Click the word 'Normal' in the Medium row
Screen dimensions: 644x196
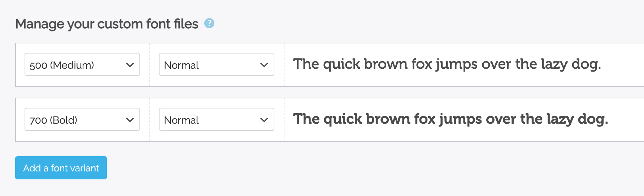[181, 65]
